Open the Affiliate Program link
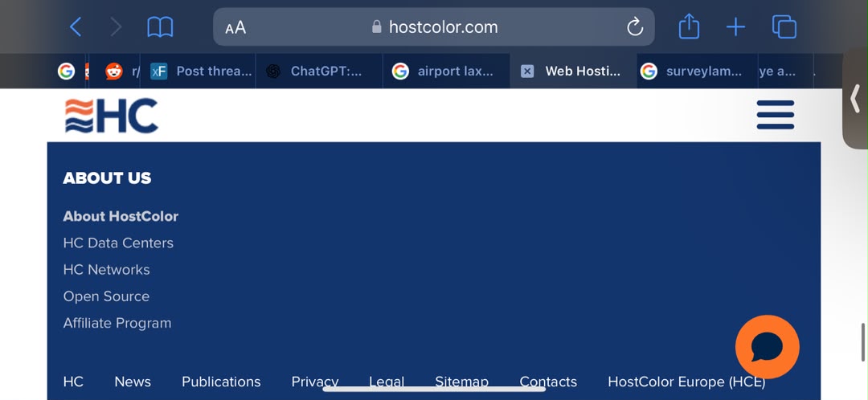868x400 pixels. point(117,323)
